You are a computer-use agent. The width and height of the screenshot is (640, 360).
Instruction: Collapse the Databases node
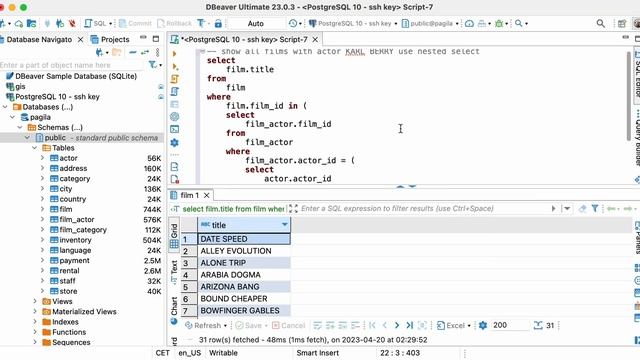(x=5, y=107)
